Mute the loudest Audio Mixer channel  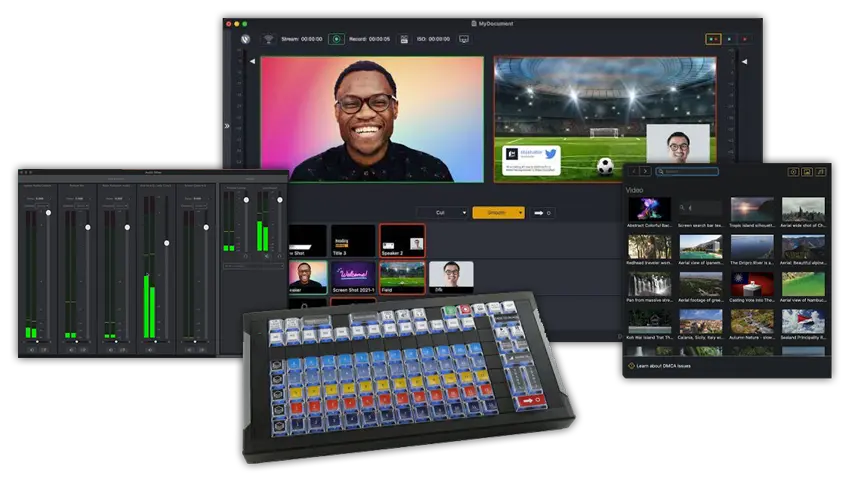point(150,350)
